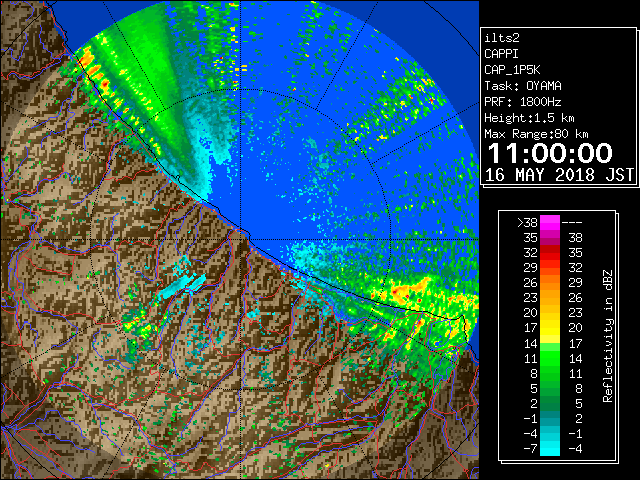Select the 'PRF: 1800Hz' text

pos(523,102)
